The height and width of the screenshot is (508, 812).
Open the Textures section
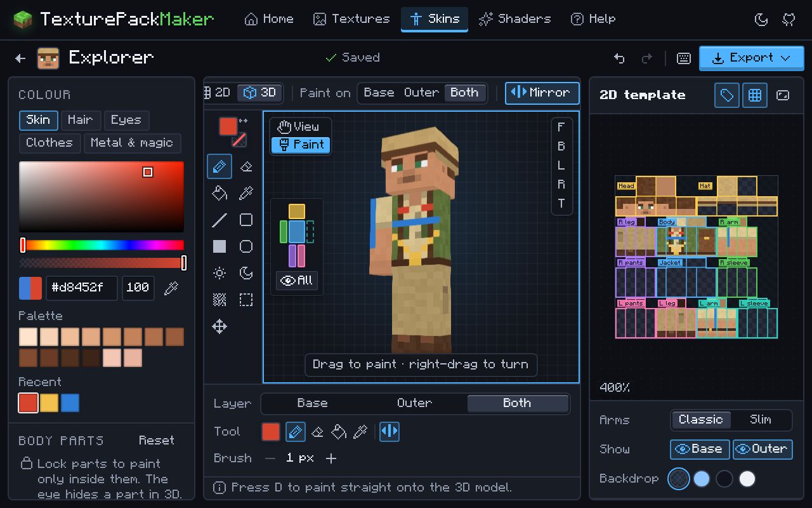351,19
